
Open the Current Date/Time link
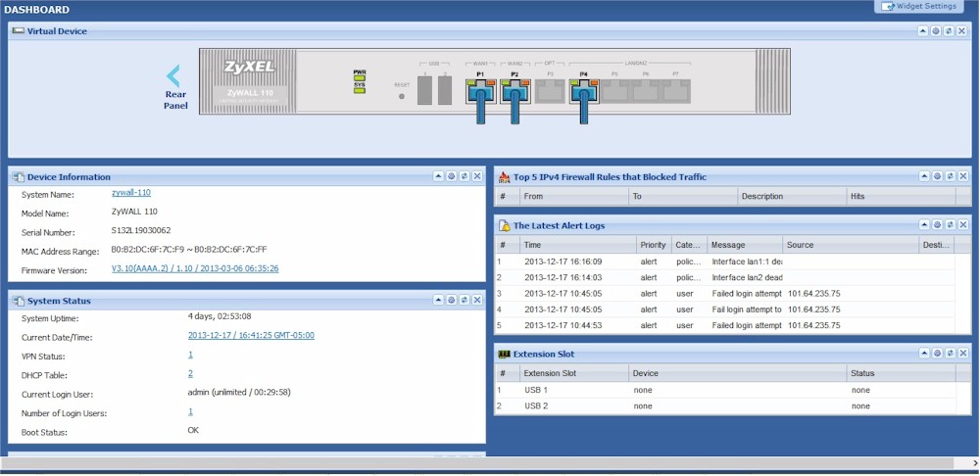tap(251, 335)
